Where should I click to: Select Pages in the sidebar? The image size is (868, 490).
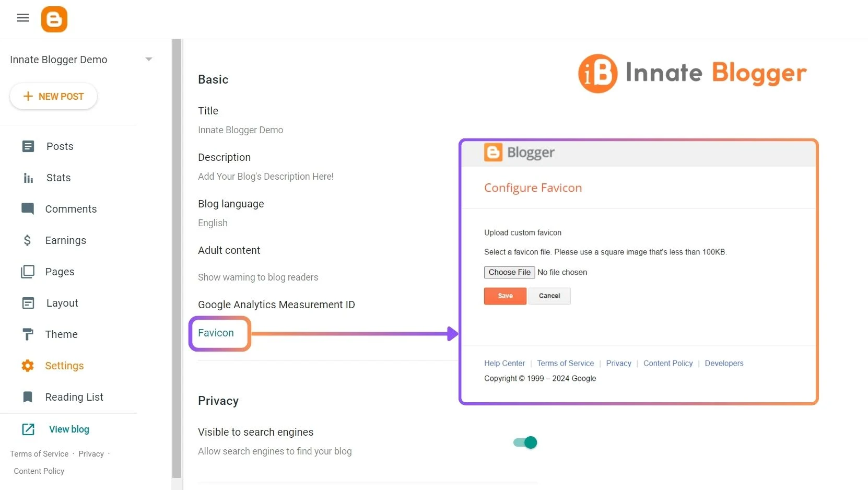60,272
